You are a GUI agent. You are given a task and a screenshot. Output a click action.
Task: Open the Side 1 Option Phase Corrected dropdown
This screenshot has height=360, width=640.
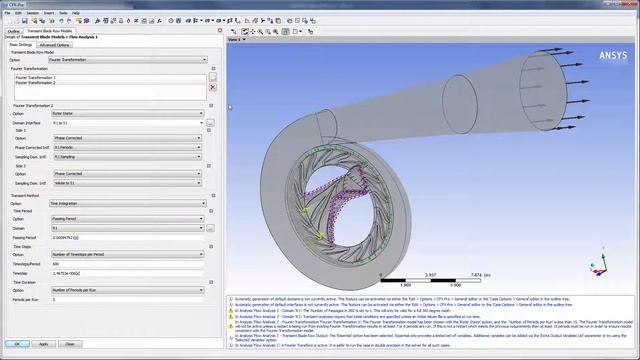128,138
